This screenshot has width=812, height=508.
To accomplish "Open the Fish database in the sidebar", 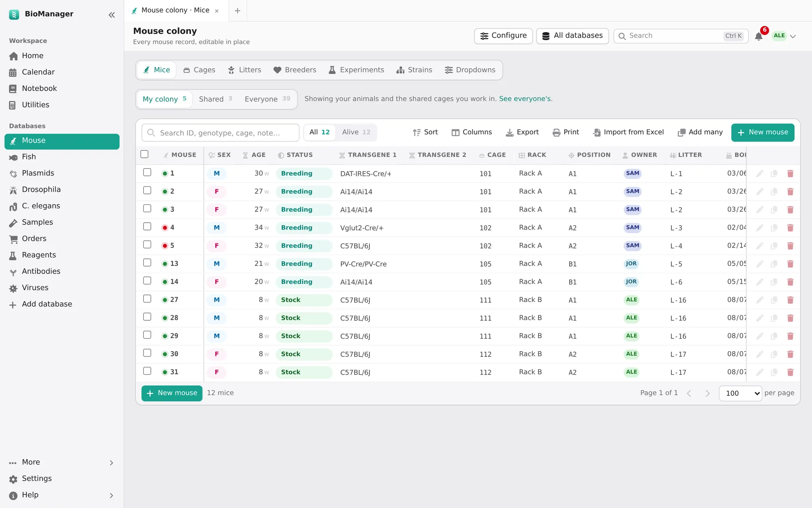I will [x=62, y=157].
